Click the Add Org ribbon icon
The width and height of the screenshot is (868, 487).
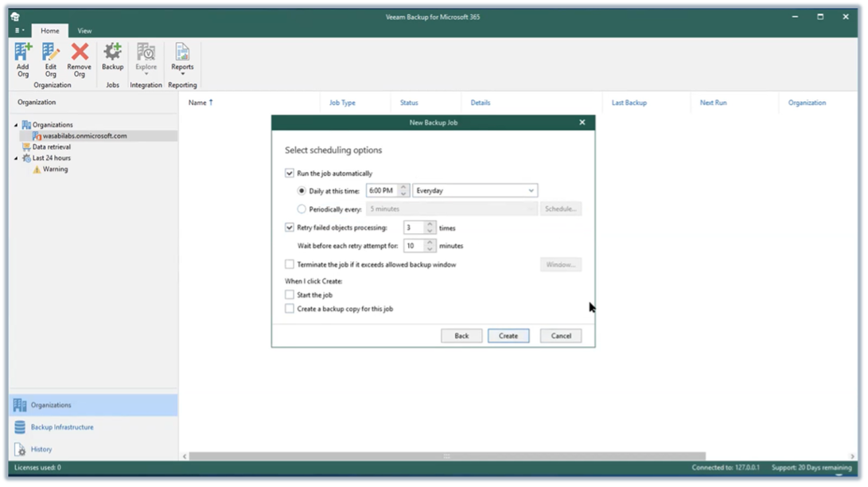(x=23, y=54)
